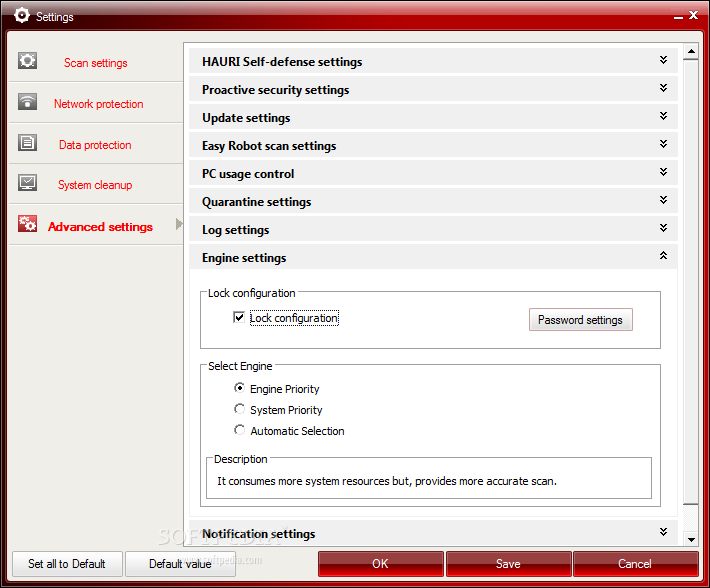Close the Settings window
The image size is (710, 588).
(x=693, y=15)
